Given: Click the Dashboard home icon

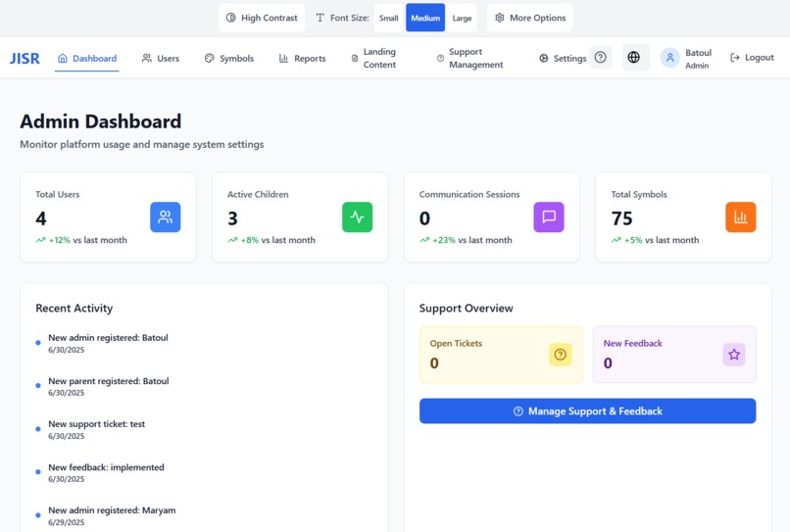Looking at the screenshot, I should (63, 59).
